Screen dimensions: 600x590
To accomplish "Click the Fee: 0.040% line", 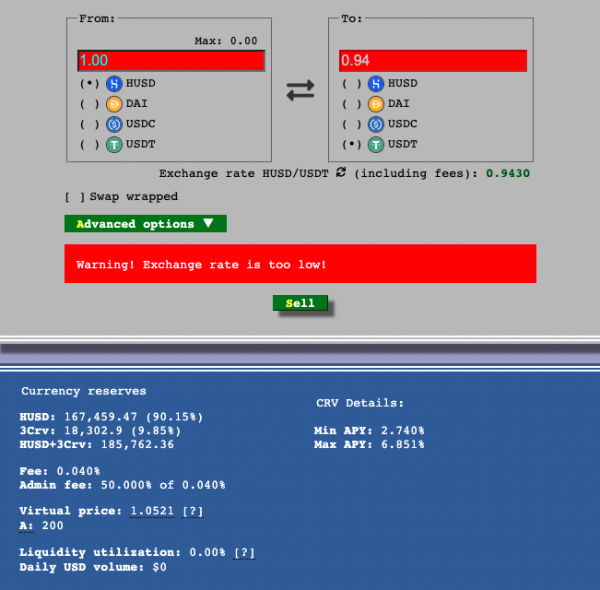I will point(60,471).
